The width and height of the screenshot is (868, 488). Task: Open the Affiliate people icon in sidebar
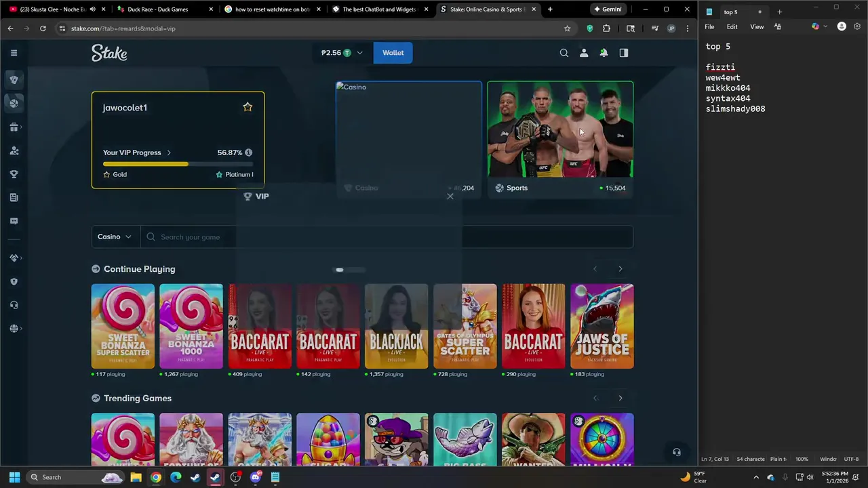click(14, 150)
